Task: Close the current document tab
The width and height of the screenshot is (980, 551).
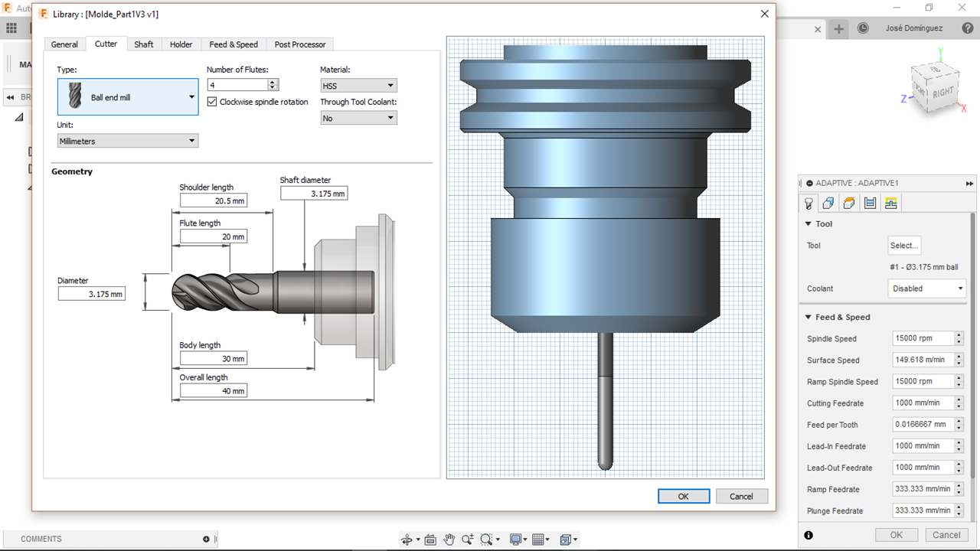Action: pyautogui.click(x=818, y=29)
